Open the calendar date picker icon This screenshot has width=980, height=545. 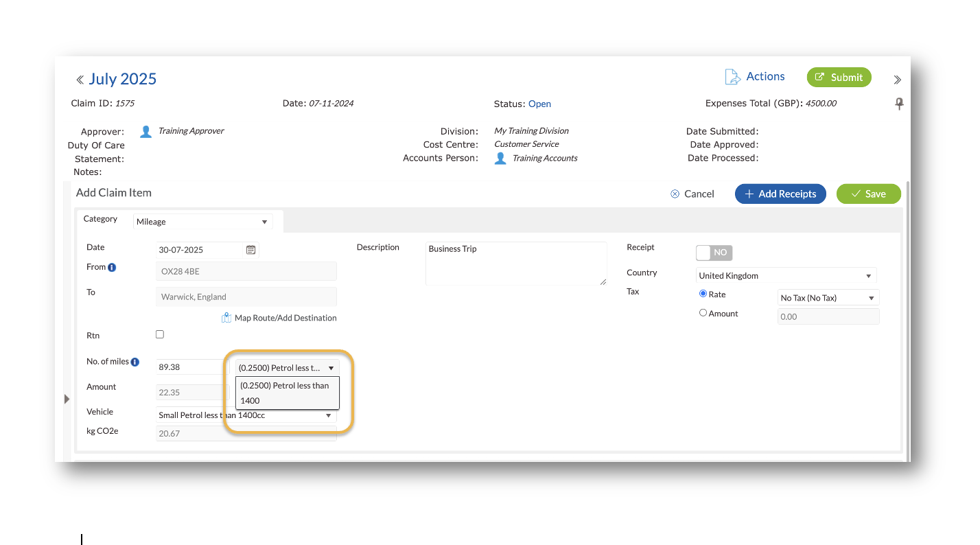[x=251, y=250]
